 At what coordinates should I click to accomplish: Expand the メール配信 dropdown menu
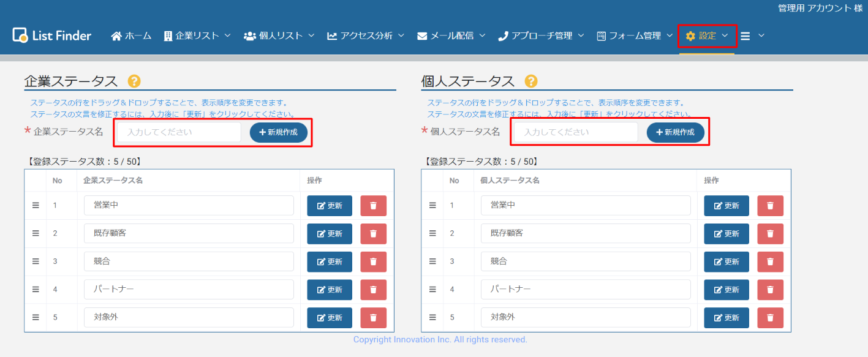pyautogui.click(x=451, y=36)
